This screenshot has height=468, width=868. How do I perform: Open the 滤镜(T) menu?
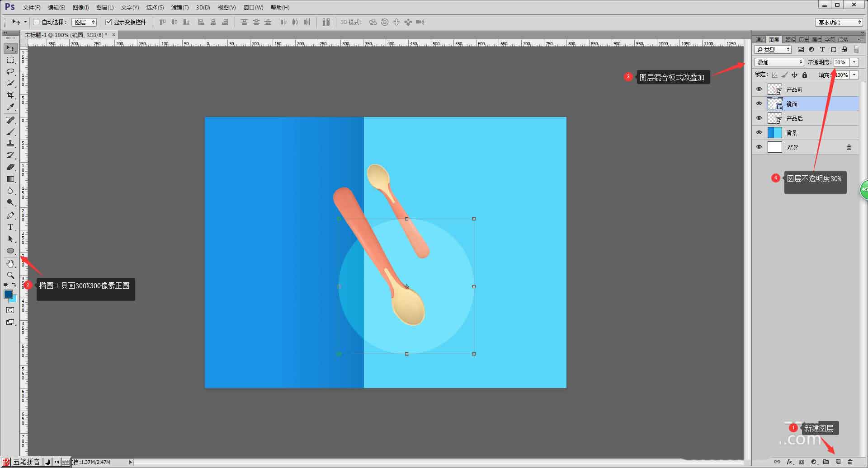coord(179,8)
